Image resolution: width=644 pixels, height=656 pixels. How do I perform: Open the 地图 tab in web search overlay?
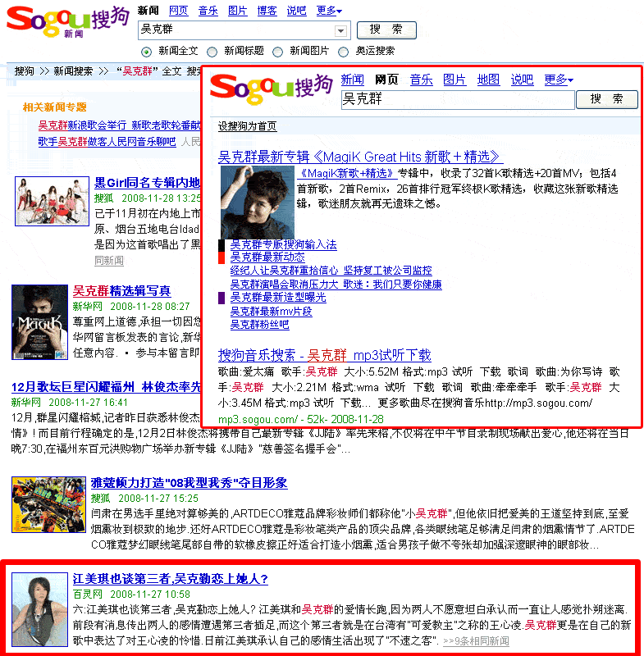pos(488,80)
